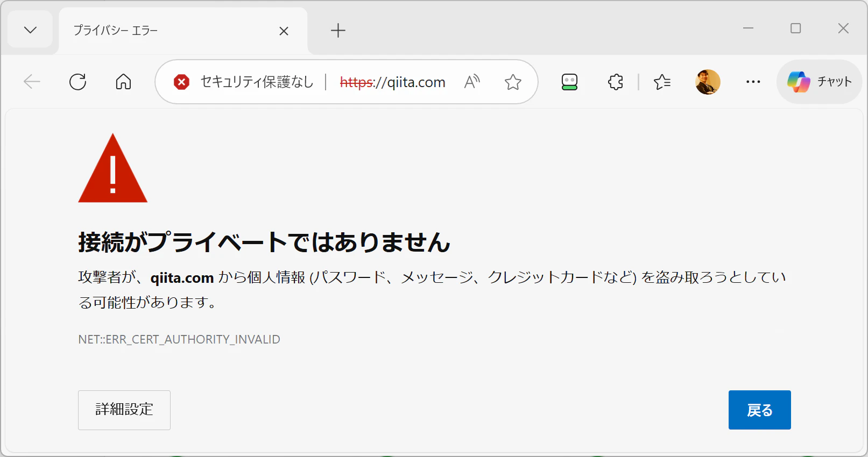
Task: Open the tab actions menu chevron
Action: click(x=31, y=30)
